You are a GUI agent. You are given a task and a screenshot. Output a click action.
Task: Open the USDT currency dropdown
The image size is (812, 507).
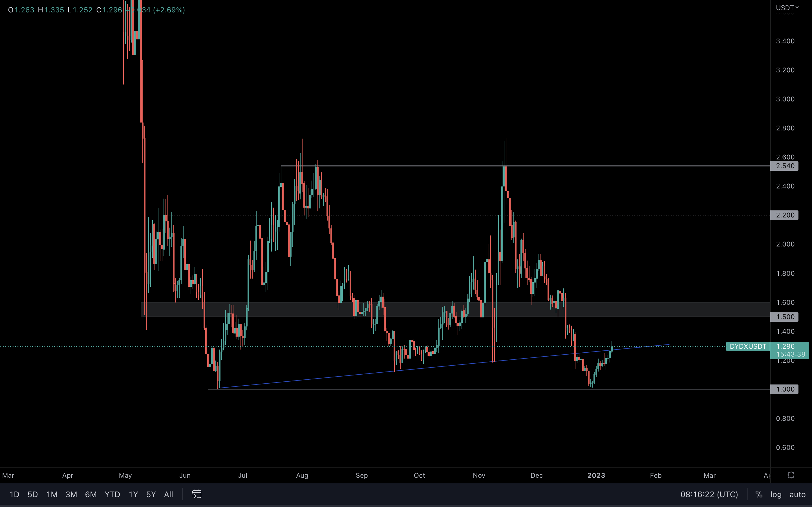787,8
